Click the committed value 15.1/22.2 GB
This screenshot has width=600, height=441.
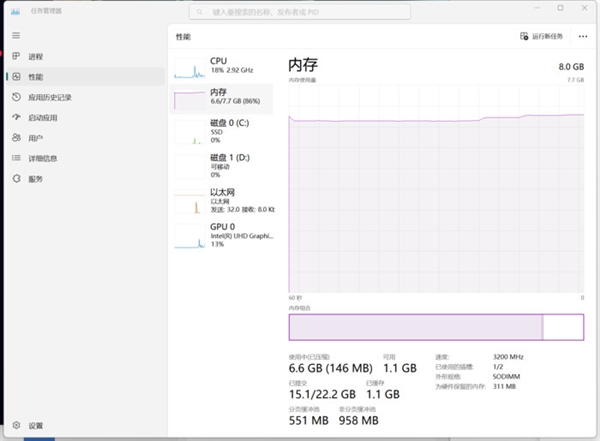(x=322, y=394)
